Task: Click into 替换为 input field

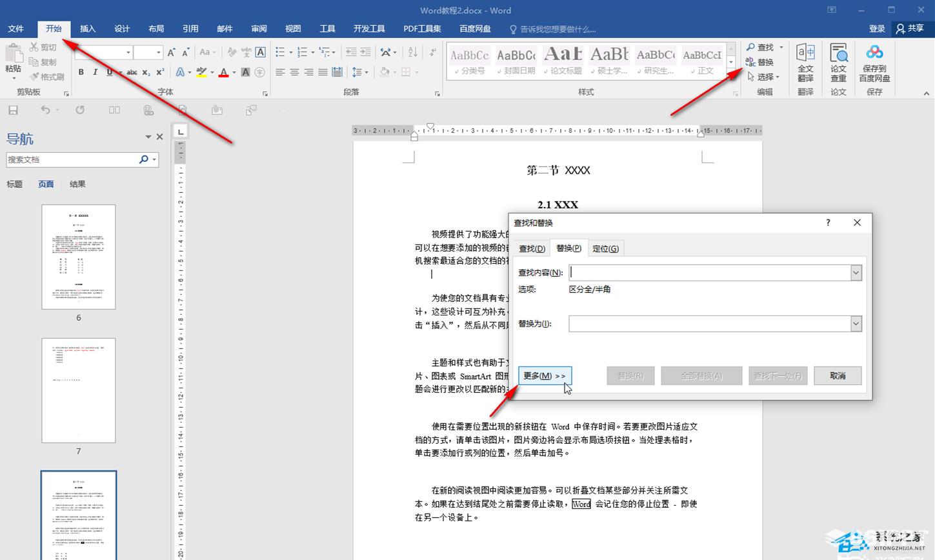Action: [x=709, y=323]
